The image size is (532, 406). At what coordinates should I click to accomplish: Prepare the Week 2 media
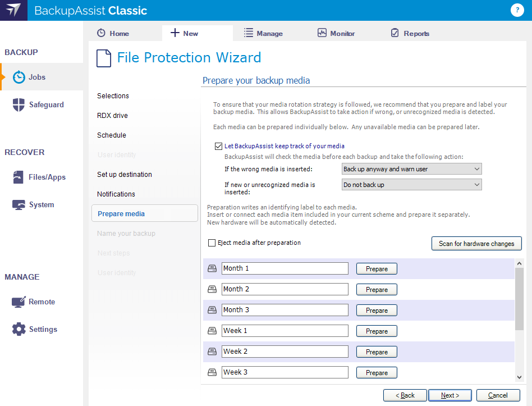[x=377, y=352]
